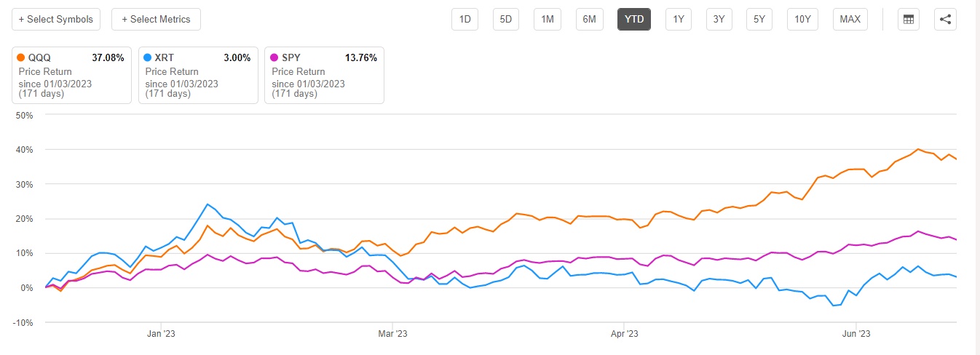Show the 6M time range
Viewport: 980px width, 355px height.
click(589, 20)
